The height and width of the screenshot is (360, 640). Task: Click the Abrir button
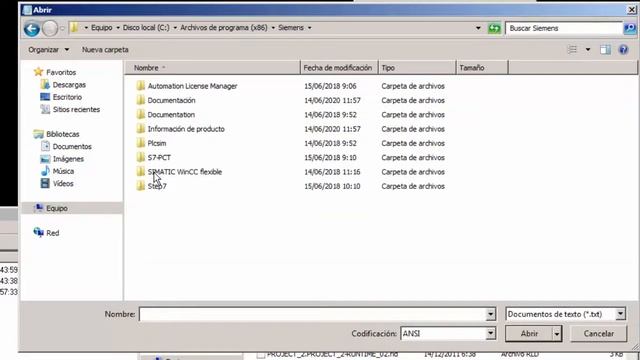tap(529, 334)
